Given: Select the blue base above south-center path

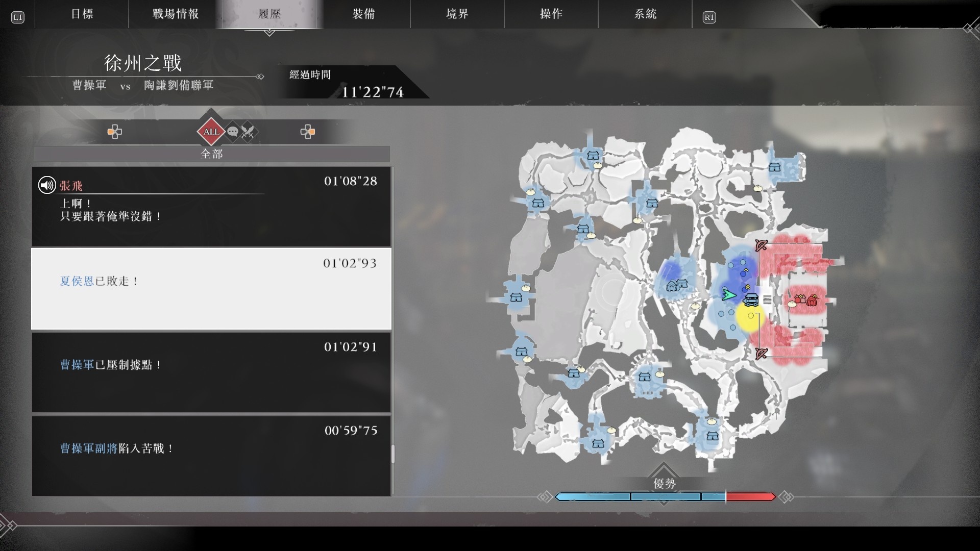Looking at the screenshot, I should point(644,377).
